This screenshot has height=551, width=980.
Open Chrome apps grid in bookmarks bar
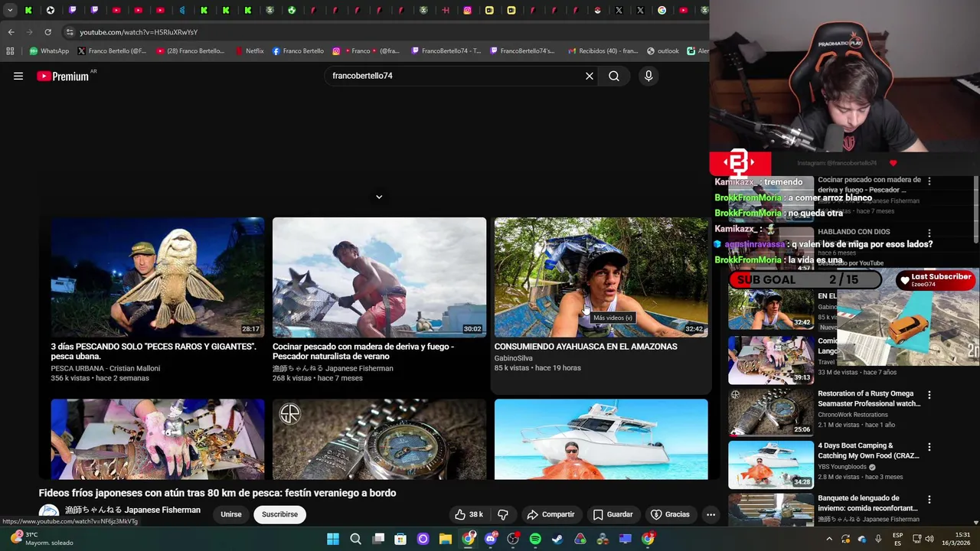tap(10, 51)
